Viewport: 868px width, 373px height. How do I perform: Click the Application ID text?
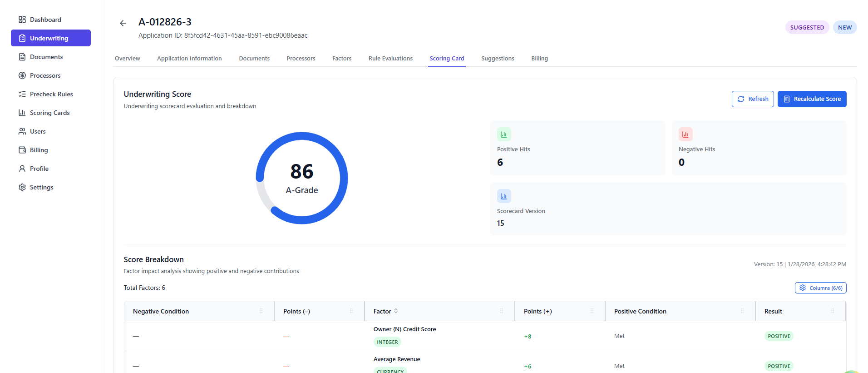point(223,35)
